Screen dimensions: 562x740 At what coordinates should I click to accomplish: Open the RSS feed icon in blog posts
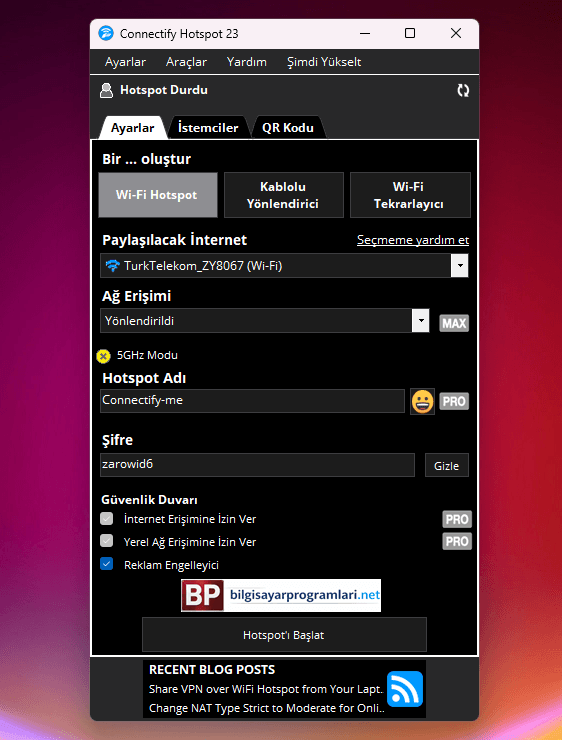point(405,689)
